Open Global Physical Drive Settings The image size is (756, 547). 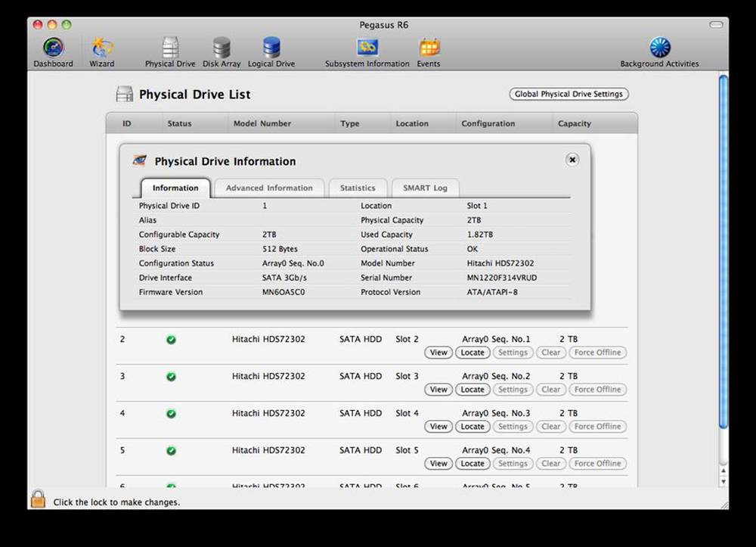(x=569, y=94)
